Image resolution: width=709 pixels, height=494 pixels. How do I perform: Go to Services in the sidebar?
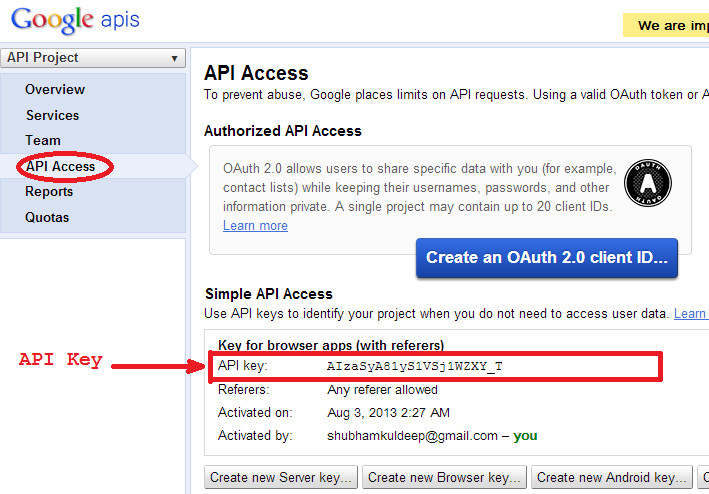(x=52, y=115)
